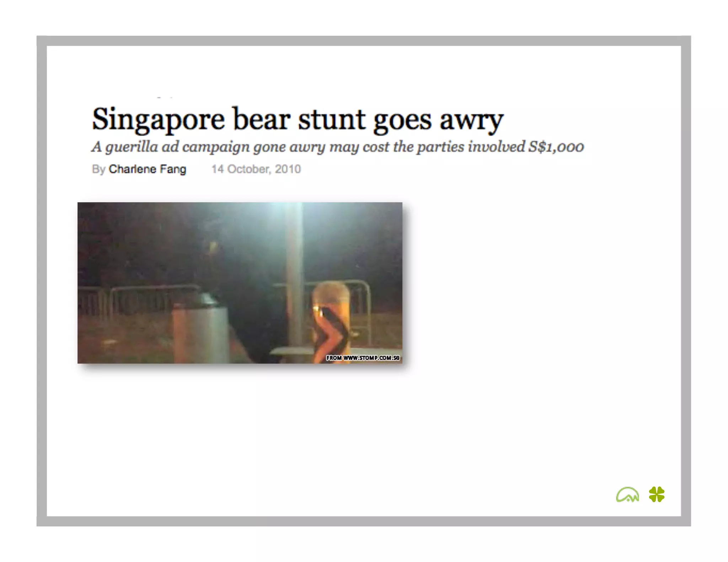728x562 pixels.
Task: Open author link Charlene Fang
Action: click(147, 169)
